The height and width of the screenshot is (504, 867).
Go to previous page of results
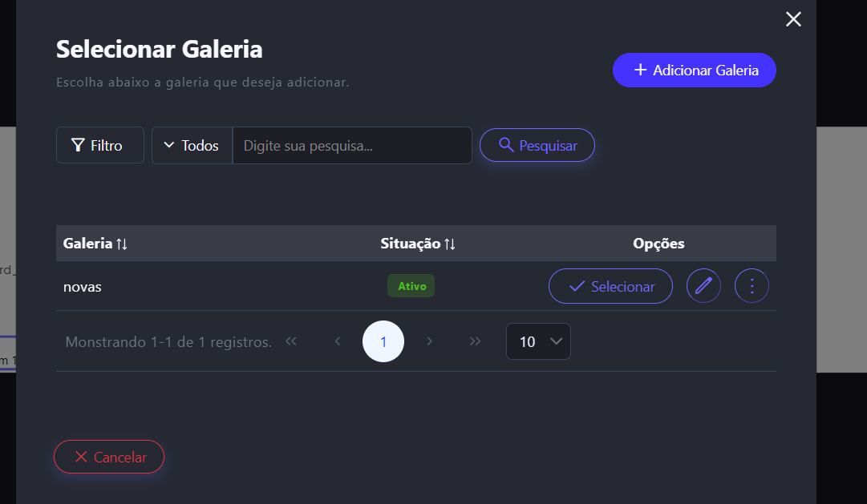tap(338, 341)
